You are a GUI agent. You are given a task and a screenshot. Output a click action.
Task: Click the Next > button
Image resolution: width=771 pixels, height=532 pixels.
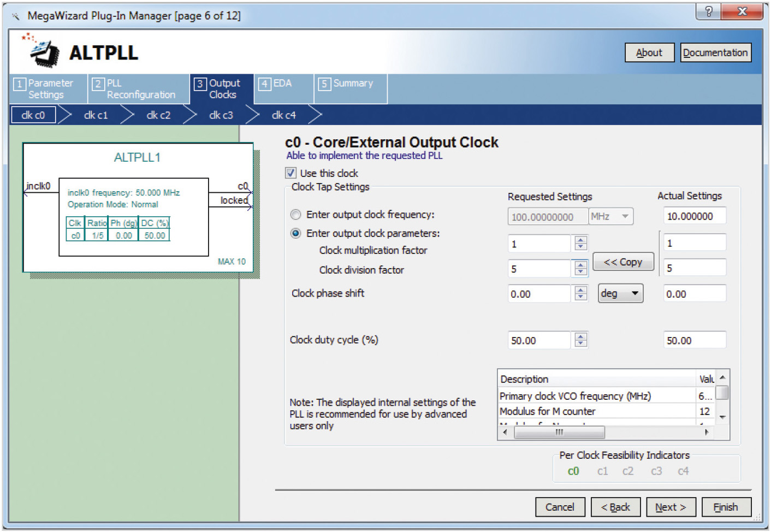pyautogui.click(x=670, y=507)
